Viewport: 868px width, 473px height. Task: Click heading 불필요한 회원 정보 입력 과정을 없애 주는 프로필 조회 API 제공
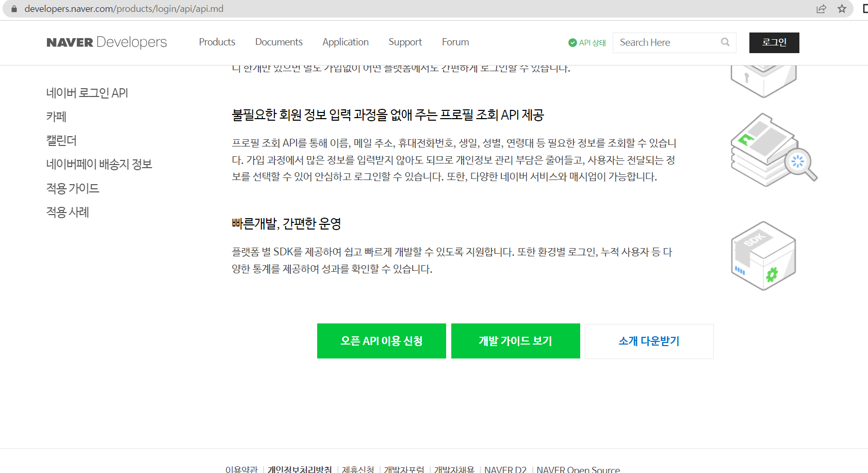point(388,115)
